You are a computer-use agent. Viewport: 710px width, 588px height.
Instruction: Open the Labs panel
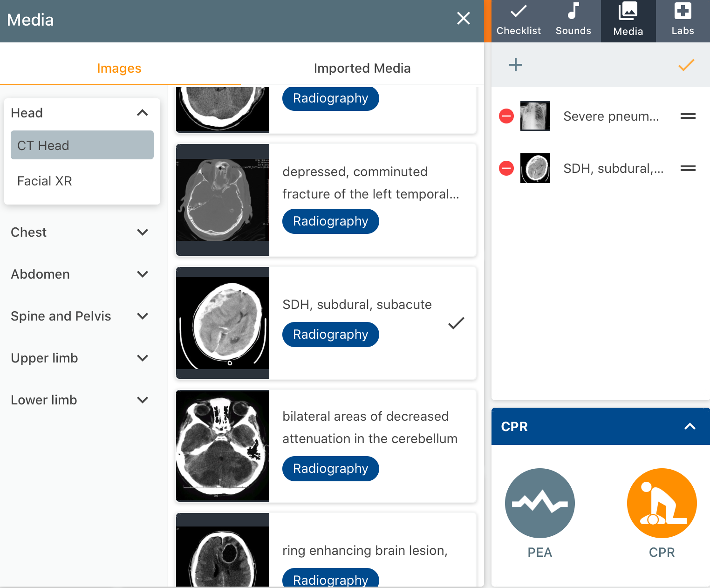click(x=683, y=21)
